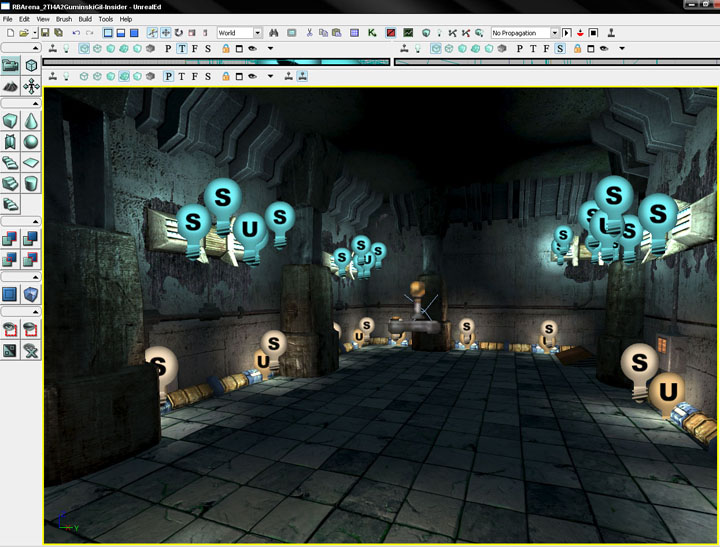Open the No Propagation dropdown

click(554, 33)
